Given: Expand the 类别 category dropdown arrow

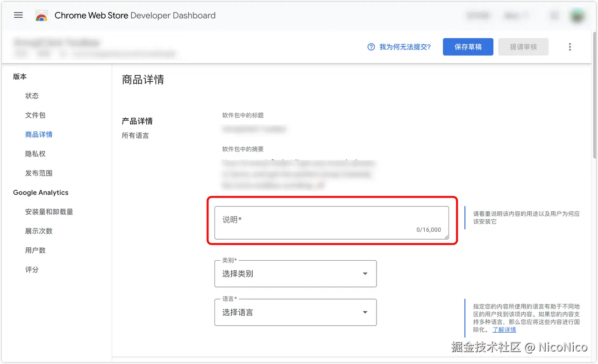Looking at the screenshot, I should [x=365, y=274].
